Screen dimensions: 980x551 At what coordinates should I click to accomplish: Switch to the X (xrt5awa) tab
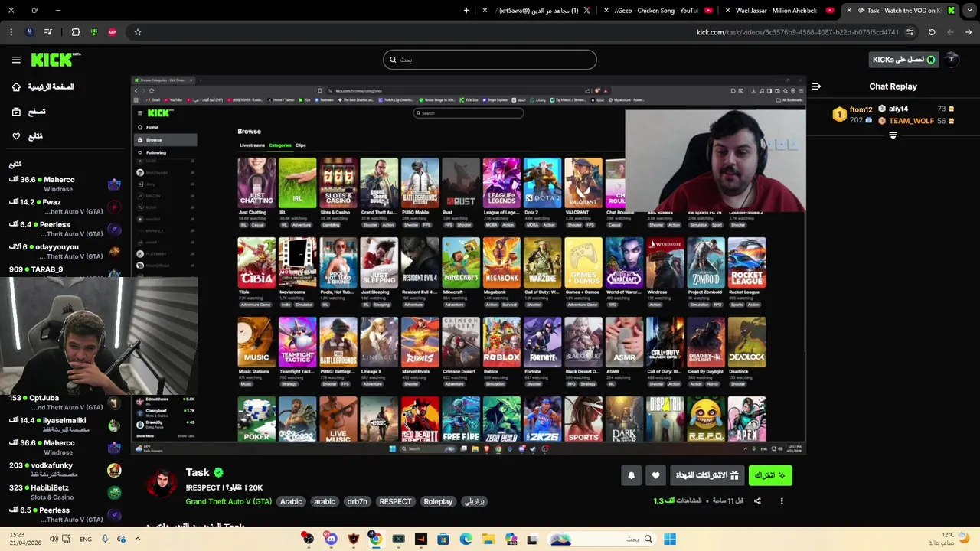tap(536, 11)
